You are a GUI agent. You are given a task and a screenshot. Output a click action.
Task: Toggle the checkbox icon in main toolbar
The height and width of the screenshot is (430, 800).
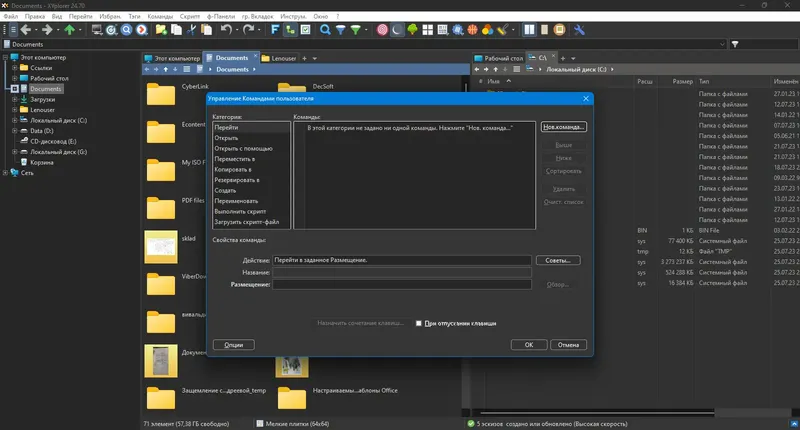click(x=305, y=30)
